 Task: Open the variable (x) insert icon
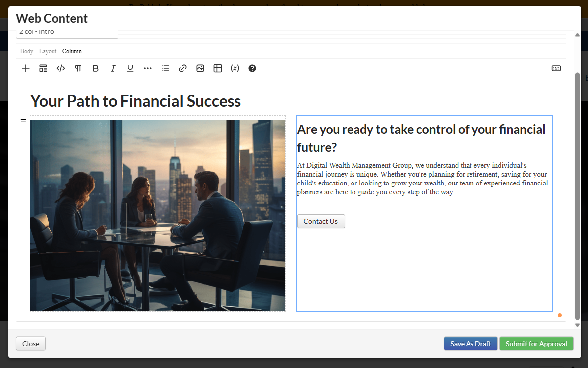(235, 68)
